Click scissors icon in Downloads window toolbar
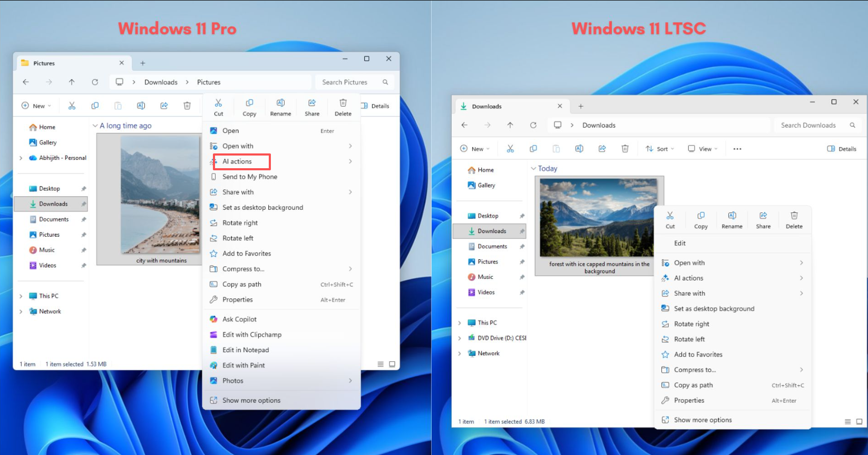Viewport: 868px width, 455px height. point(510,149)
